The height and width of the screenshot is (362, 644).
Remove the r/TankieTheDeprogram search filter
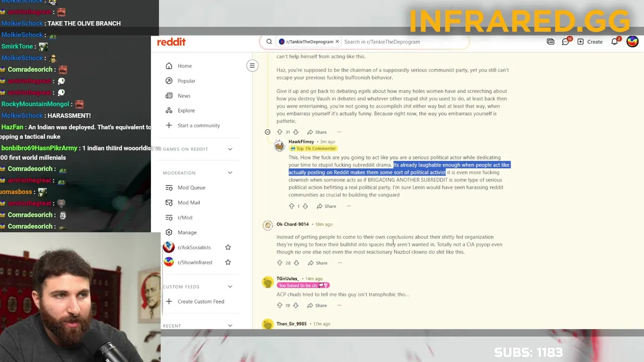[x=337, y=42]
